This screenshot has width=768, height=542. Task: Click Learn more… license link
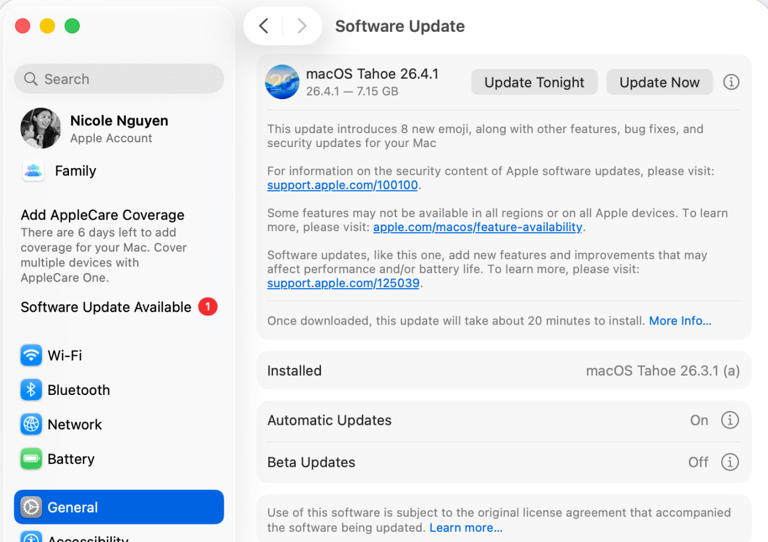(466, 528)
